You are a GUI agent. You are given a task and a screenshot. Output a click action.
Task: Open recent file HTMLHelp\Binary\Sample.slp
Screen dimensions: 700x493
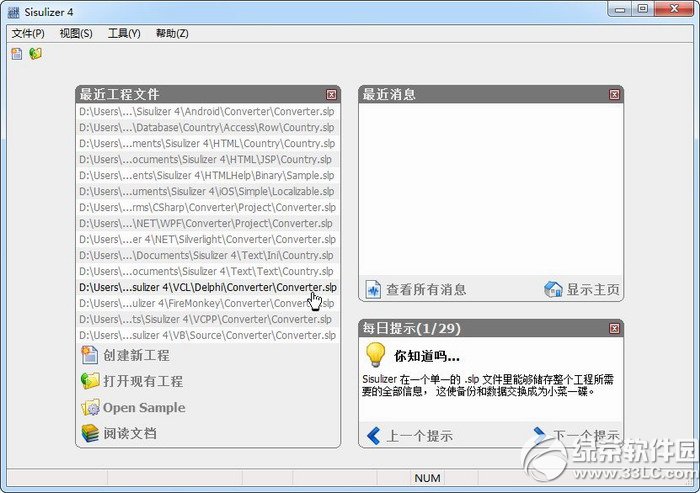[x=208, y=175]
